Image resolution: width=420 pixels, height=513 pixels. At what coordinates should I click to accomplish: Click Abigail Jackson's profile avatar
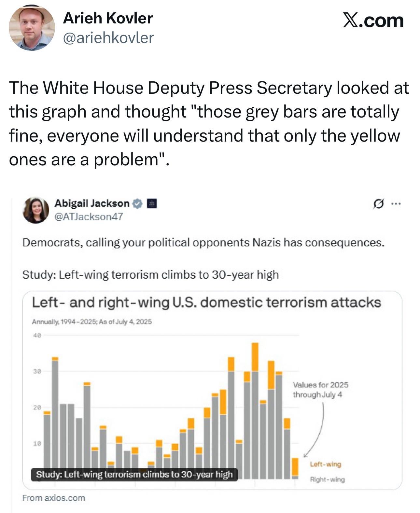(x=36, y=210)
